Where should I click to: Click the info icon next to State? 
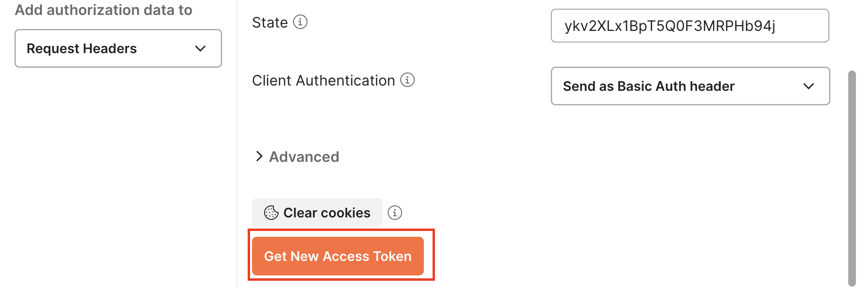click(300, 22)
